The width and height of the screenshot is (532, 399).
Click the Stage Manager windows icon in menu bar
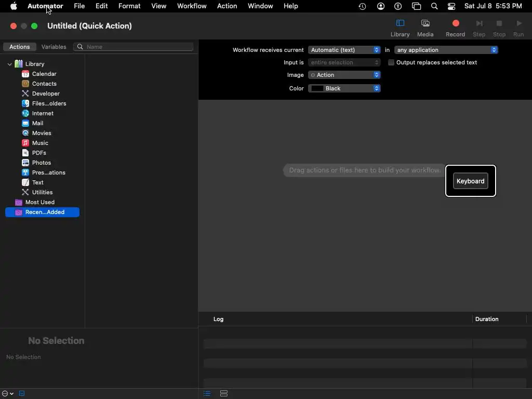click(416, 6)
